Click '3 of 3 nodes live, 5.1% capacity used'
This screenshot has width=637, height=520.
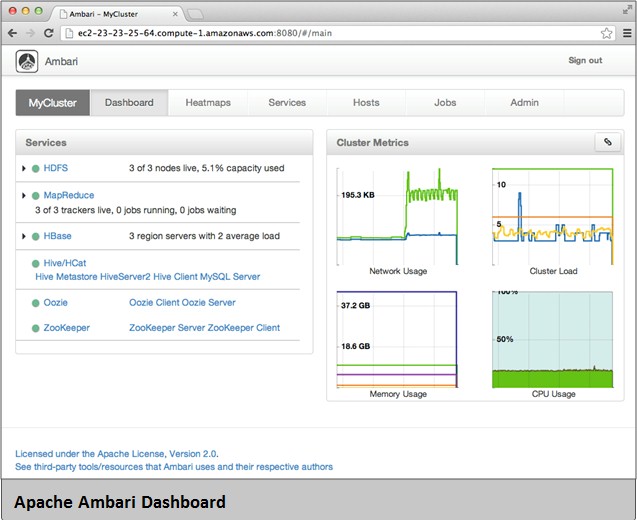pyautogui.click(x=206, y=168)
